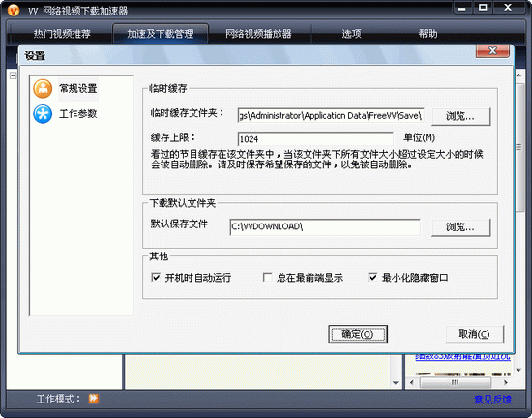Screen dimensions: 532x418
Task: Click the vertical scrollbar up arrow at right
Action: click(x=519, y=75)
